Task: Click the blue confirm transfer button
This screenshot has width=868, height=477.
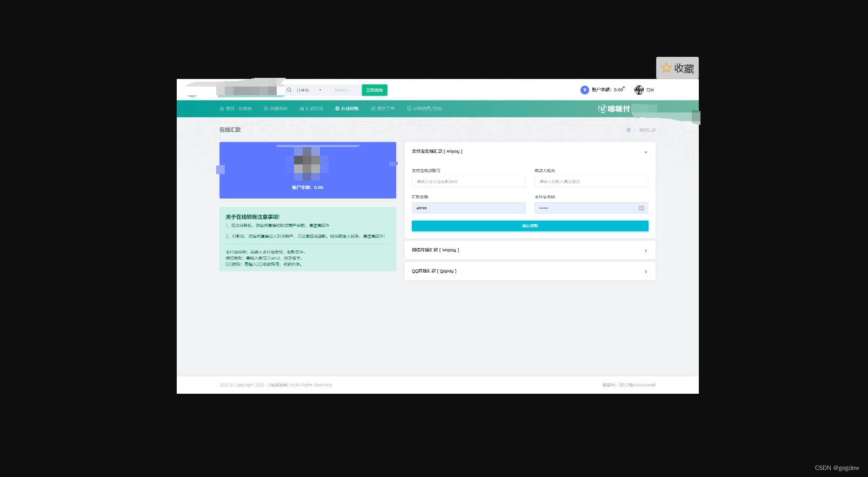Action: 530,226
